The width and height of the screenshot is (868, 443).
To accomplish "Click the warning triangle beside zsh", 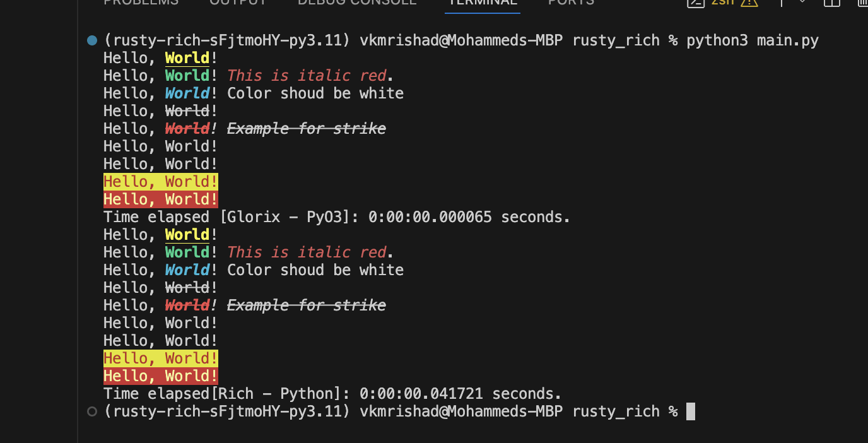I will click(x=749, y=3).
